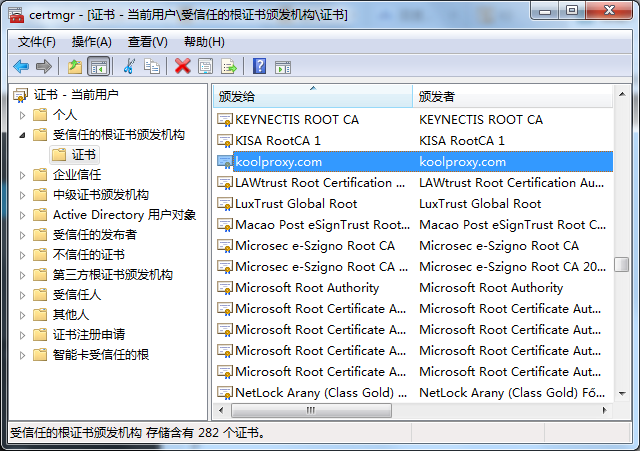Click certificate icon of NetLock Arany row
640x451 pixels.
(x=225, y=393)
